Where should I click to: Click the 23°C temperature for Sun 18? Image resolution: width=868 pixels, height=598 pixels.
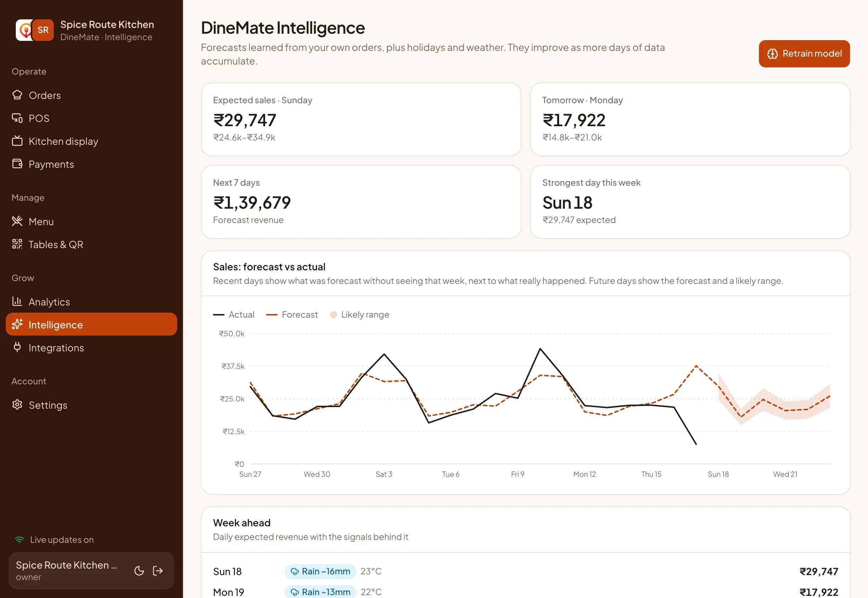[x=371, y=571]
